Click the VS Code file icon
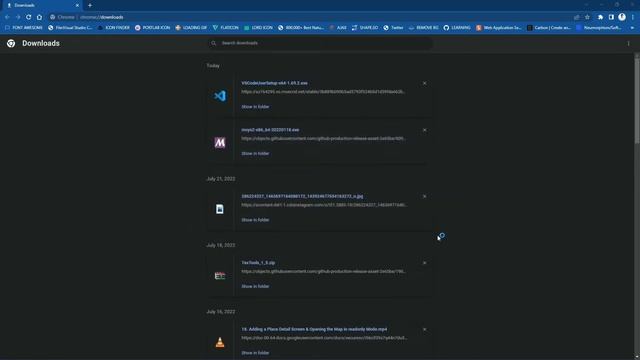 coord(220,96)
